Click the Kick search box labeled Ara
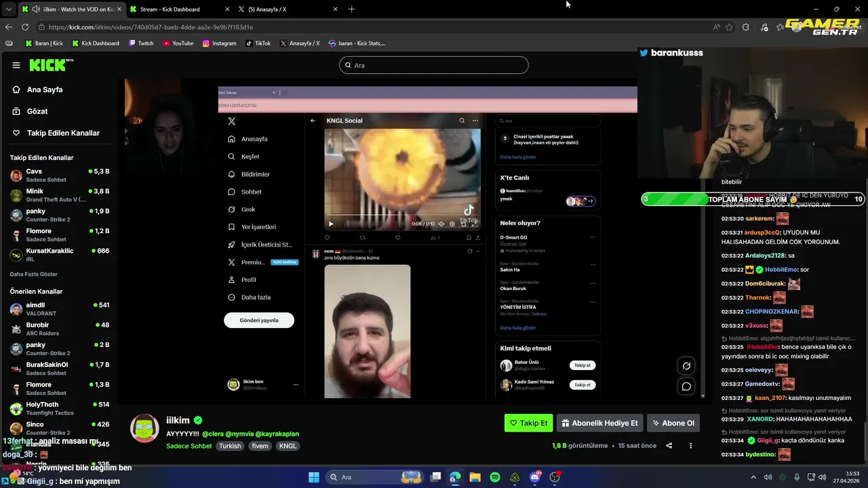This screenshot has height=488, width=868. 434,65
